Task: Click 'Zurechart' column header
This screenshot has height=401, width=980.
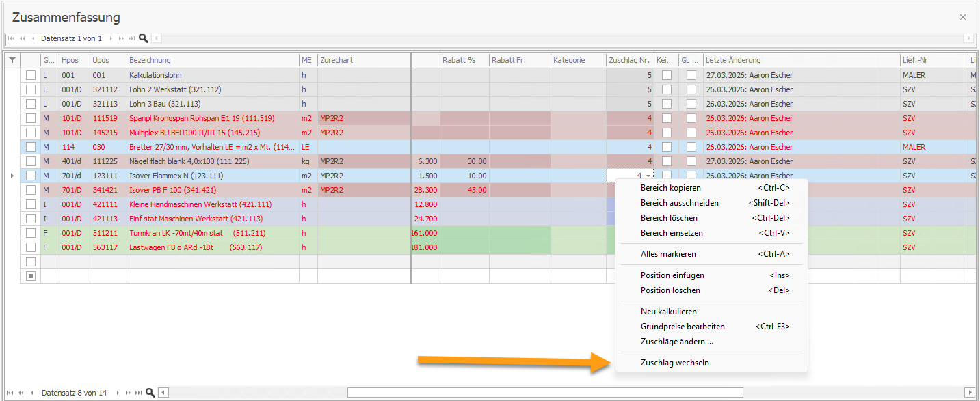Action: pos(364,60)
